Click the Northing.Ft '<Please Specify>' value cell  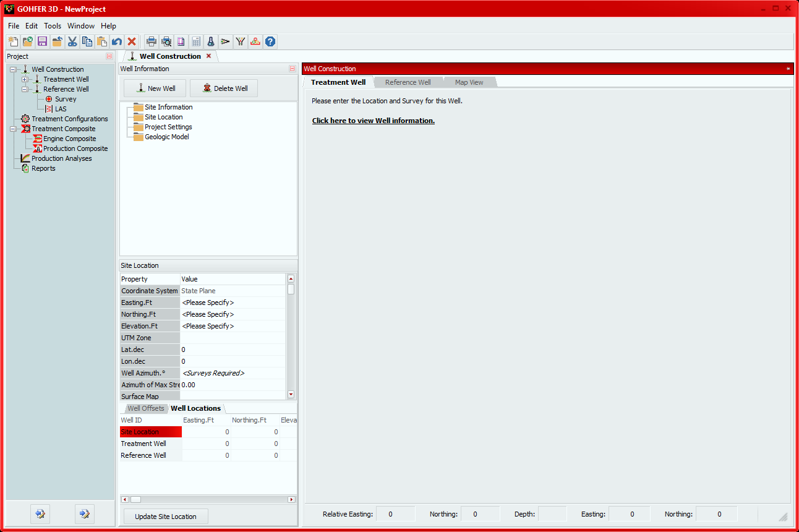233,314
